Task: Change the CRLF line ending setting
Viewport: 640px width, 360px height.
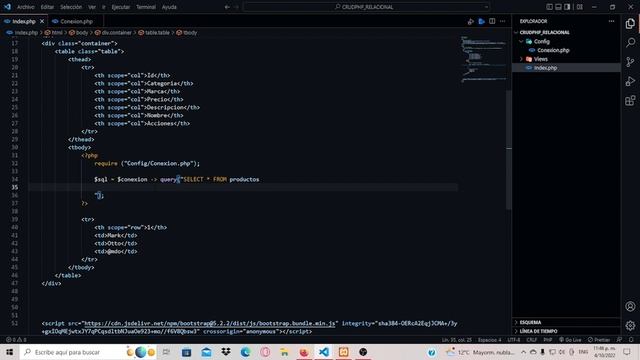Action: pyautogui.click(x=531, y=340)
